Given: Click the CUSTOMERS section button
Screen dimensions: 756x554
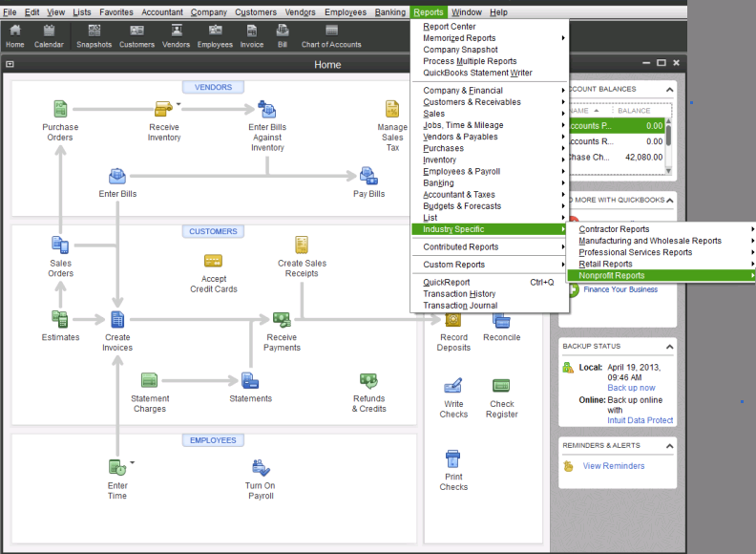Looking at the screenshot, I should click(213, 232).
